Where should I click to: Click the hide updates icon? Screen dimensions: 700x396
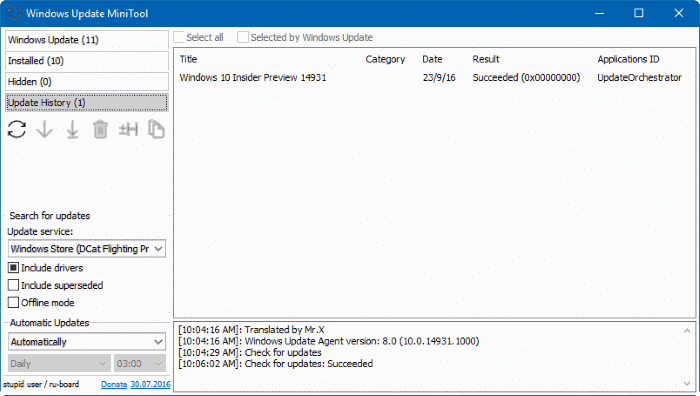[129, 129]
